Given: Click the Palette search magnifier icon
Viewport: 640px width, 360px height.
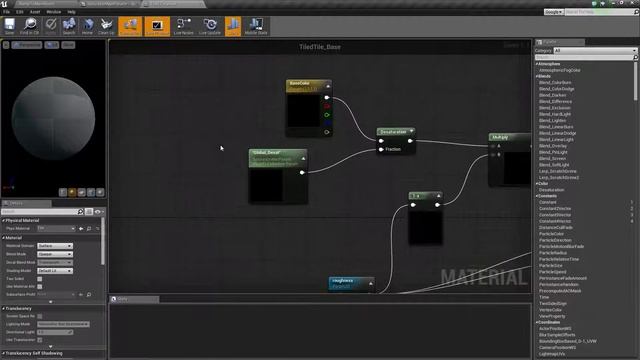Looking at the screenshot, I should tap(635, 58).
